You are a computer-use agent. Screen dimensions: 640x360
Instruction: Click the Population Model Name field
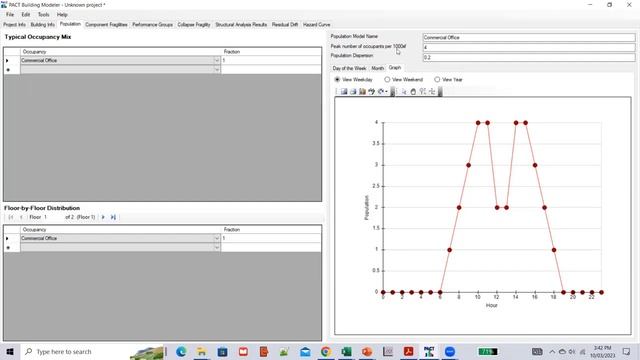pos(529,38)
